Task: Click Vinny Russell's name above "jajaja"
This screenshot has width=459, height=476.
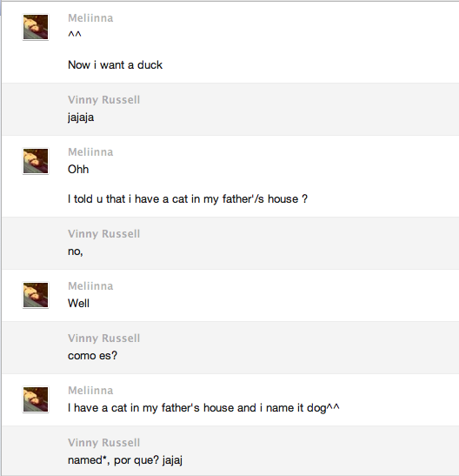Action: pyautogui.click(x=103, y=100)
